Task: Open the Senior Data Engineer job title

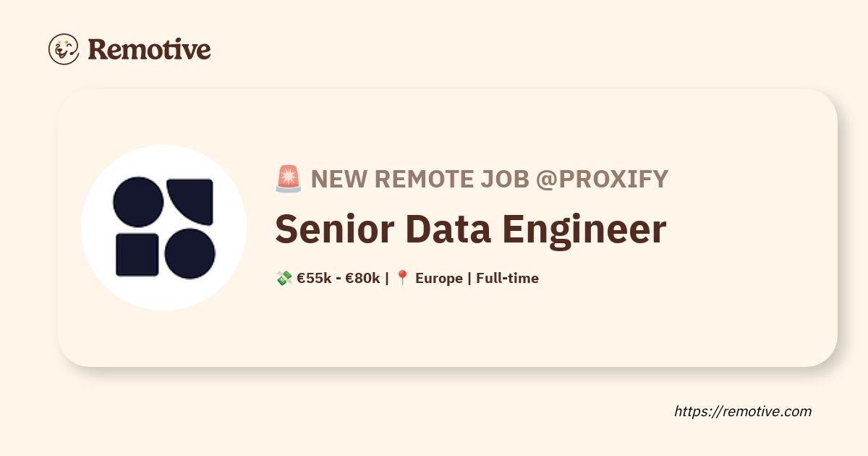Action: (x=470, y=229)
